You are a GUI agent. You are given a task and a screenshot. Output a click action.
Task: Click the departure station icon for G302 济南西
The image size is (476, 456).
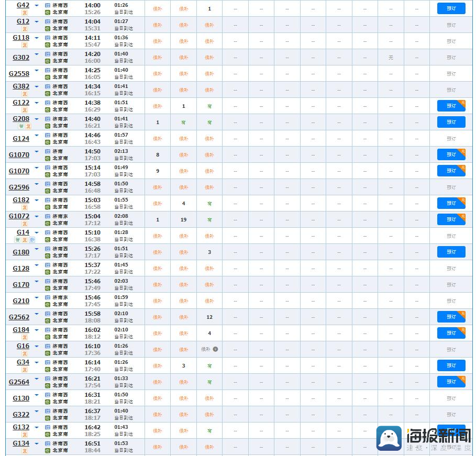coord(48,54)
